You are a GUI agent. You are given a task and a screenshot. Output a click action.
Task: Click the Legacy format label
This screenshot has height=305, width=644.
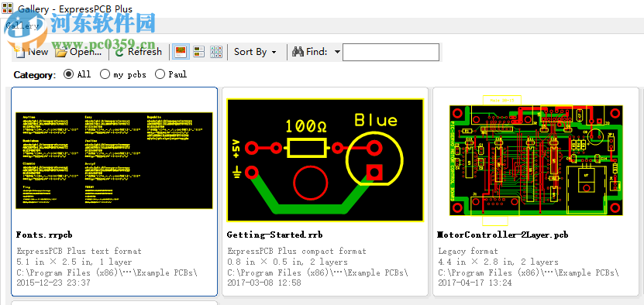(468, 251)
